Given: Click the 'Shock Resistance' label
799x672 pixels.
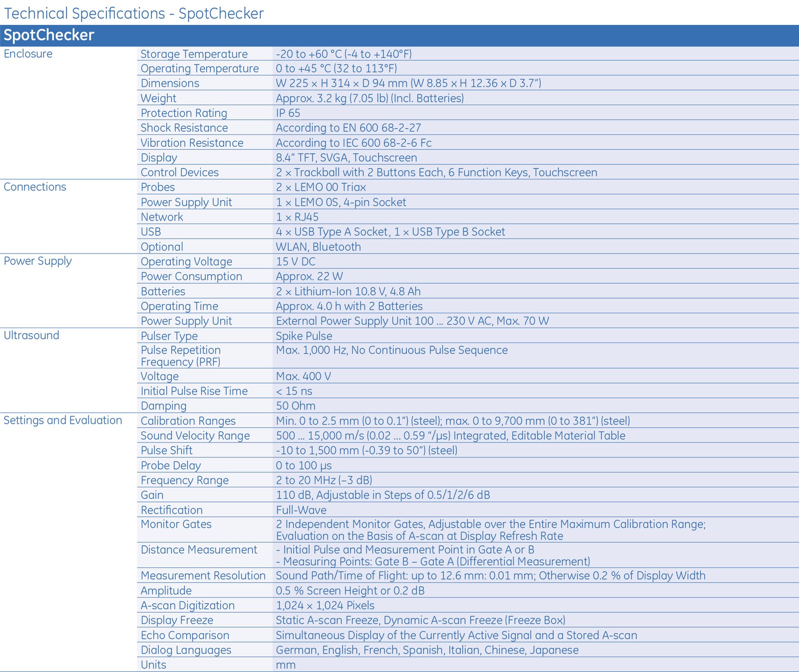Looking at the screenshot, I should [184, 128].
